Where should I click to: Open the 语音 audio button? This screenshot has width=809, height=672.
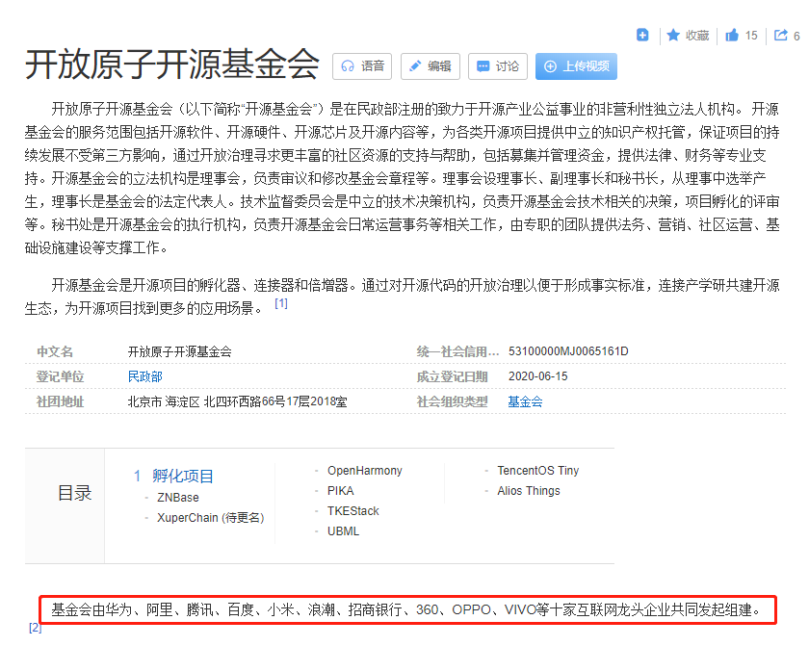[x=362, y=66]
